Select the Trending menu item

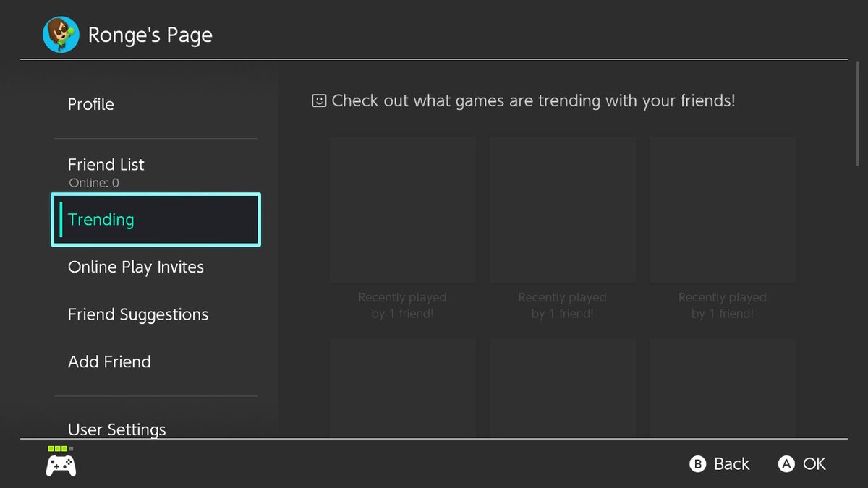pos(156,219)
